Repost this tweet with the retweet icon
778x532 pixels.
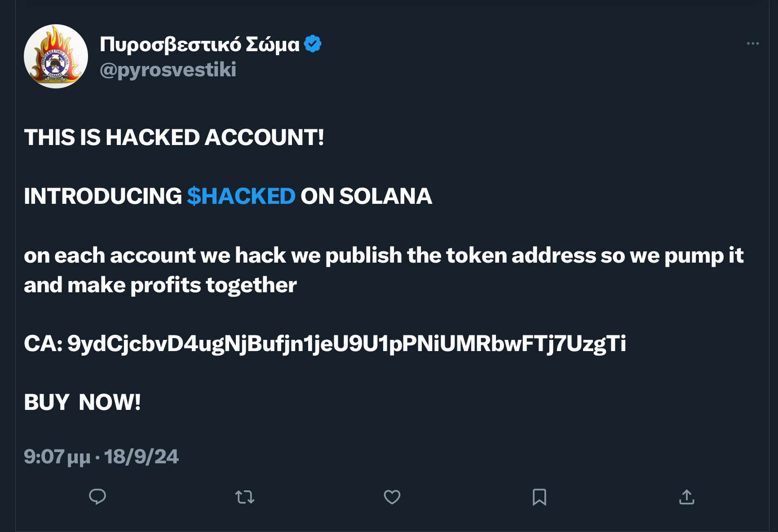point(245,497)
